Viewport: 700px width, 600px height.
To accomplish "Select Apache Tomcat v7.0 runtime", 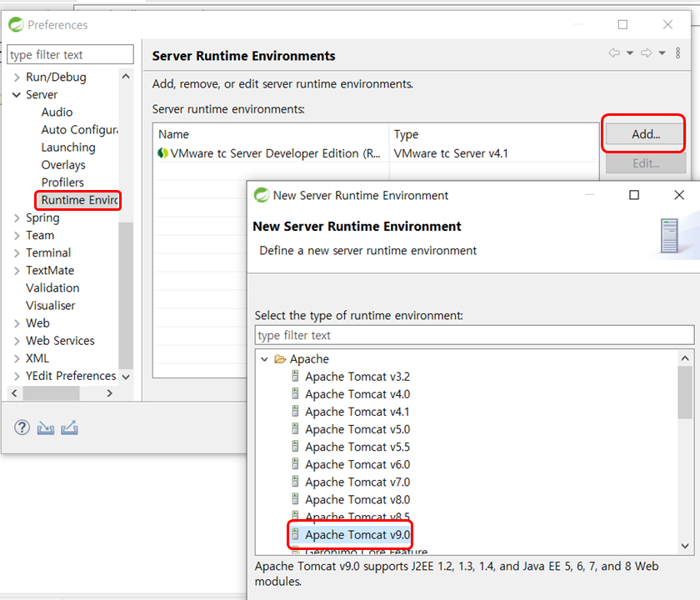I will (357, 482).
